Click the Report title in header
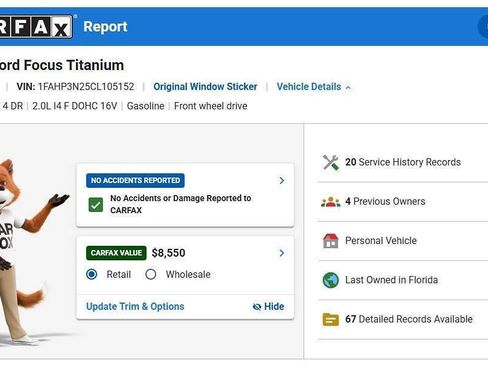Screen dimensions: 488x366 click(105, 27)
